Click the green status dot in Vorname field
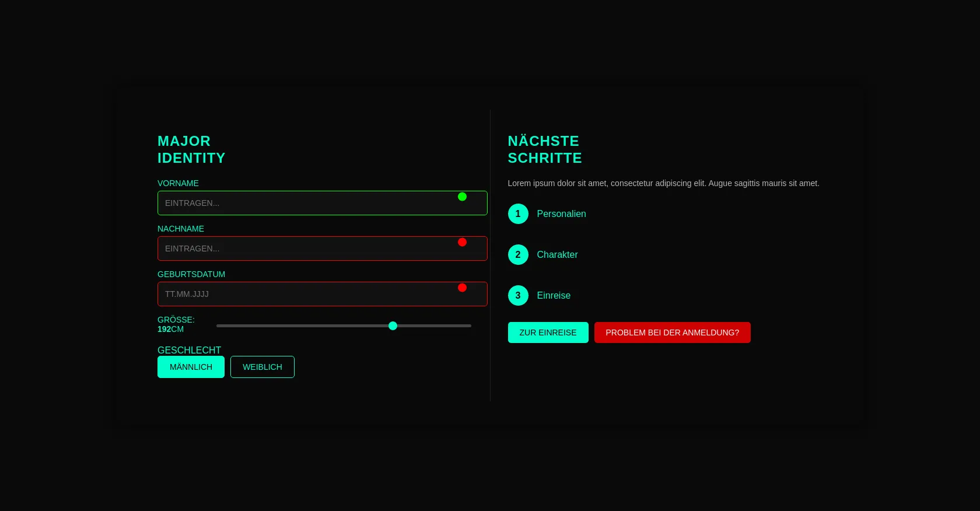The height and width of the screenshot is (511, 980). pyautogui.click(x=462, y=197)
